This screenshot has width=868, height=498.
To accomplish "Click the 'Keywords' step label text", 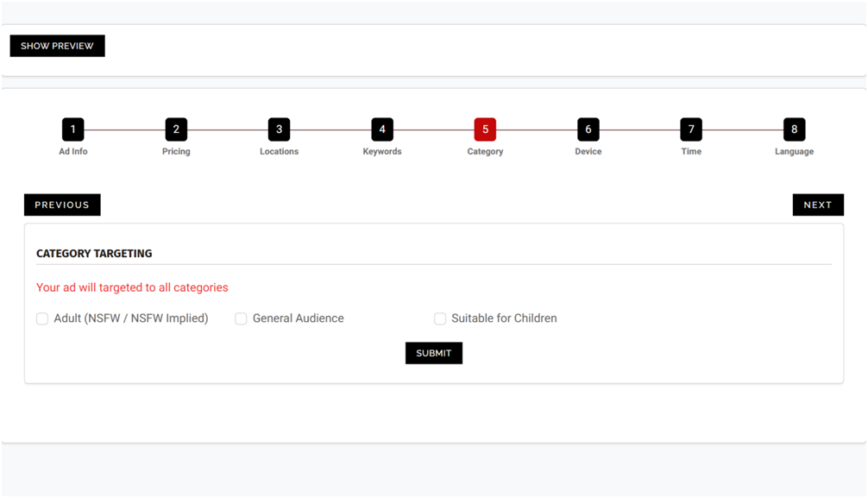I will point(382,152).
